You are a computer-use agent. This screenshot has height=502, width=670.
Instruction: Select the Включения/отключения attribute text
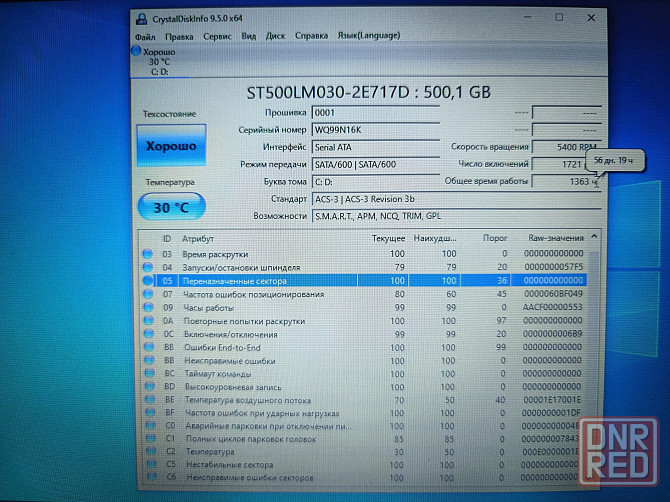[230, 334]
